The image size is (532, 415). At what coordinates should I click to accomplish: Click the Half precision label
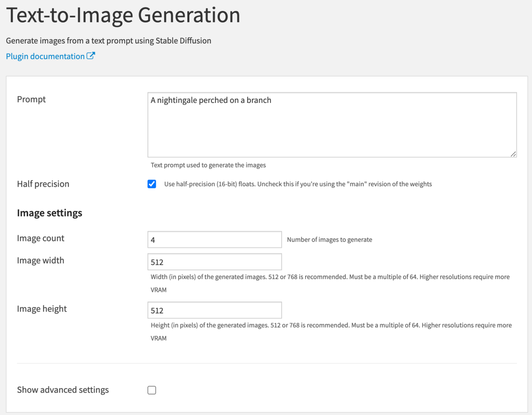tap(43, 184)
